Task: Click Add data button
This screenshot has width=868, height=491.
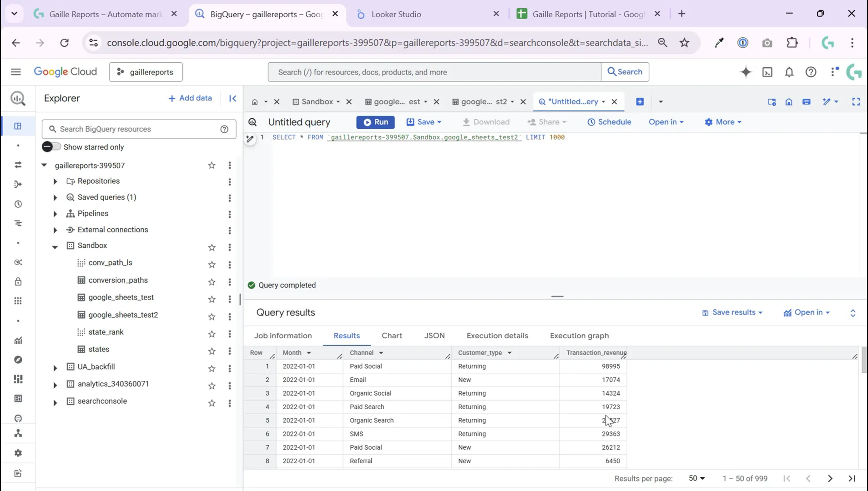Action: tap(190, 98)
